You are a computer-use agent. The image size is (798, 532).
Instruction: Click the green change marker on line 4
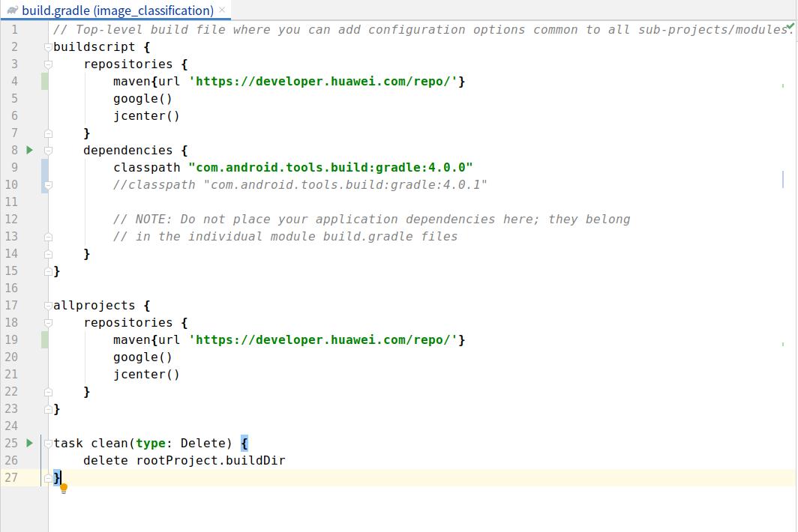[45, 81]
